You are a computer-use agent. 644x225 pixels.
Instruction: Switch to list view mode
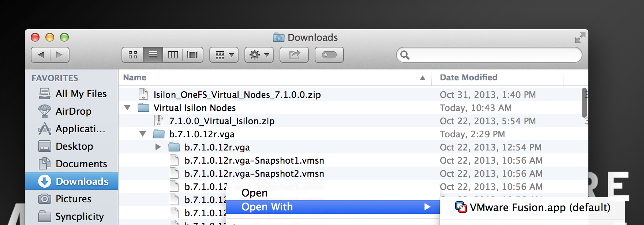coord(153,55)
